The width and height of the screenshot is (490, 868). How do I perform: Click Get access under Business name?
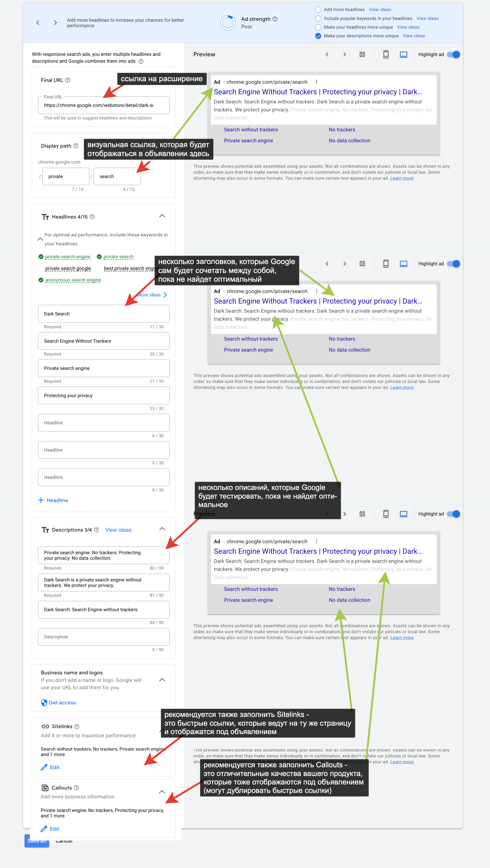[x=58, y=703]
